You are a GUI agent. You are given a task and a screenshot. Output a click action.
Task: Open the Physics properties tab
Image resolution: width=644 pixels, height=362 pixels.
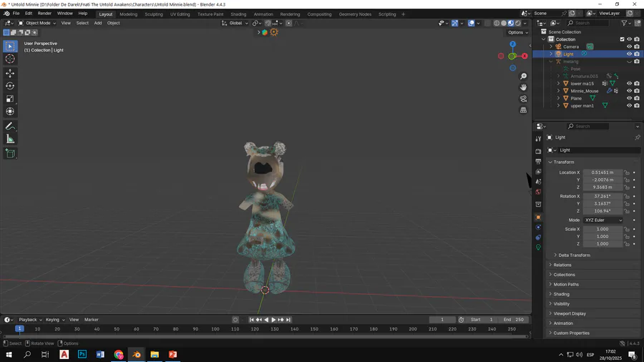pos(538,228)
